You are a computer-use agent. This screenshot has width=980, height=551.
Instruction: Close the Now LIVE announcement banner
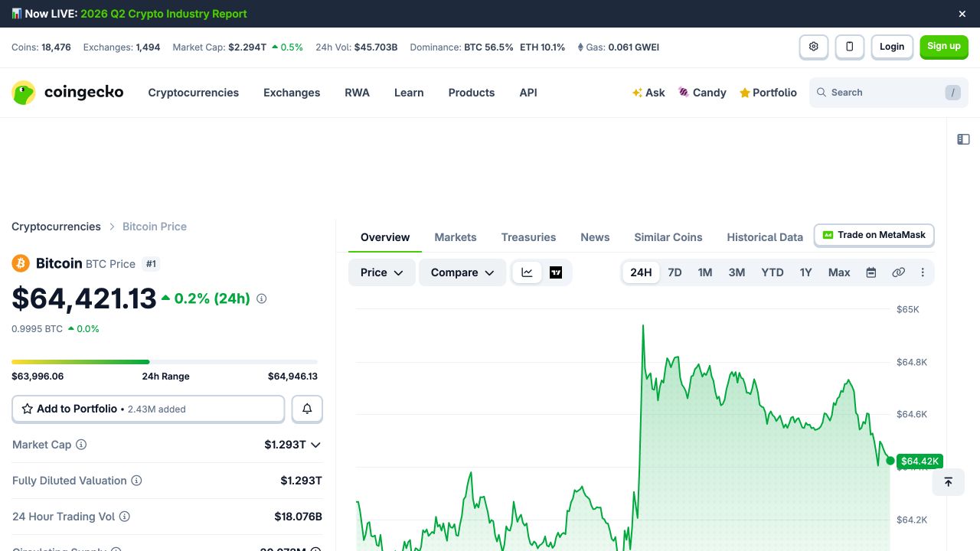pyautogui.click(x=962, y=14)
